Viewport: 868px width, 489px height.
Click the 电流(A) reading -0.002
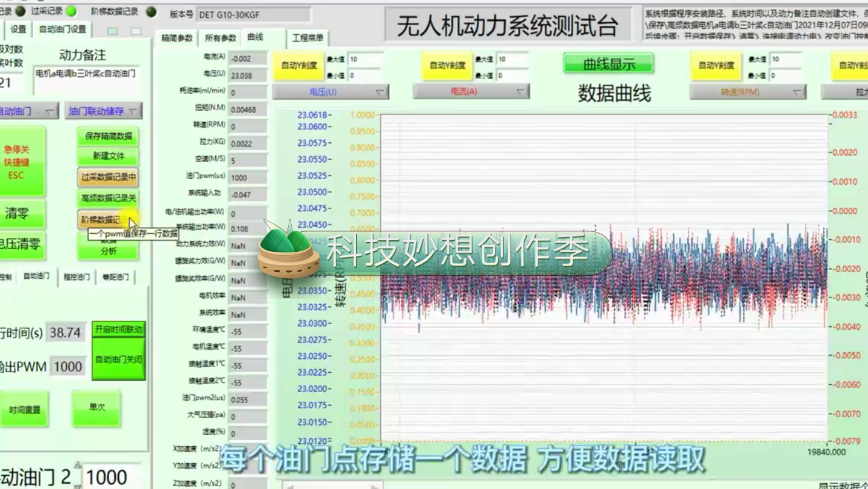(248, 59)
